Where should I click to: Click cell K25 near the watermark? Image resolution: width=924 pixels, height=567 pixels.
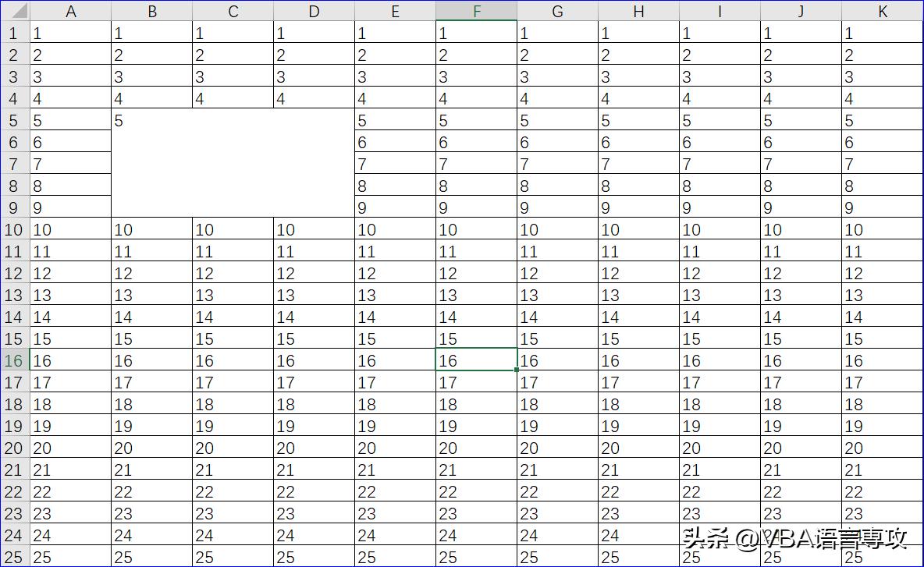(882, 558)
